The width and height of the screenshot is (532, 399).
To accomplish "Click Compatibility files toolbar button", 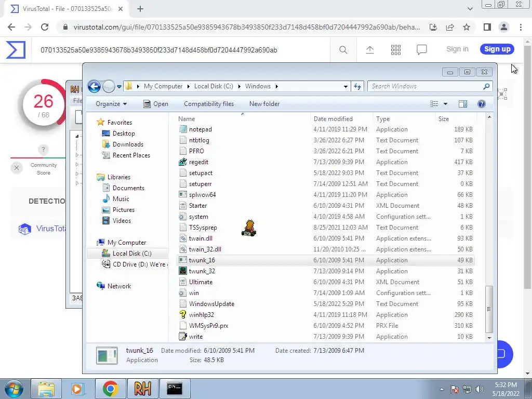I will tap(209, 104).
